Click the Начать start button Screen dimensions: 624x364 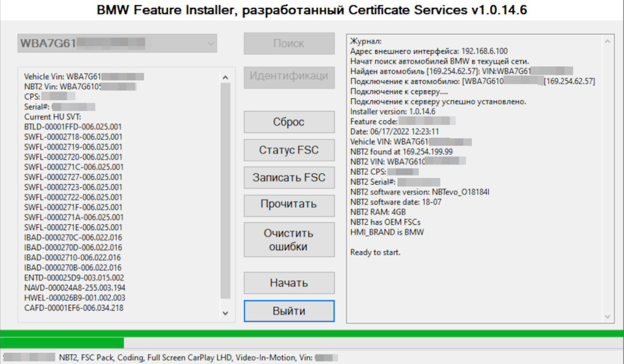289,283
